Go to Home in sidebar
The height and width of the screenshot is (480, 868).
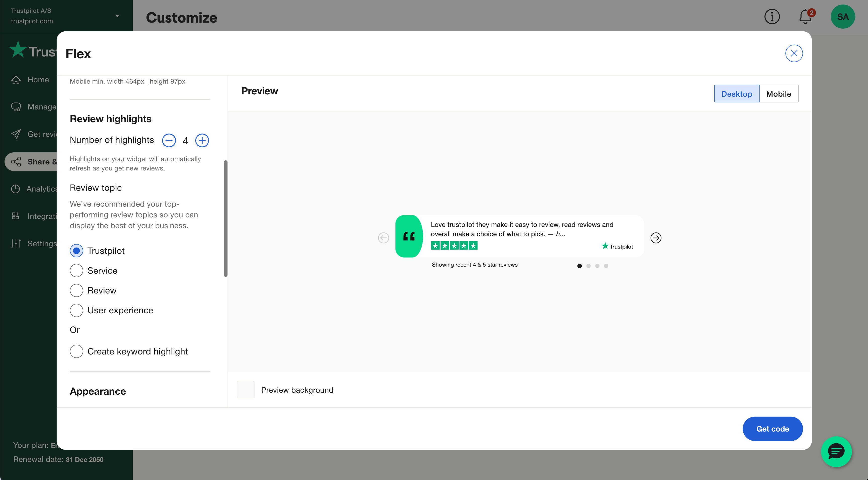tap(38, 80)
